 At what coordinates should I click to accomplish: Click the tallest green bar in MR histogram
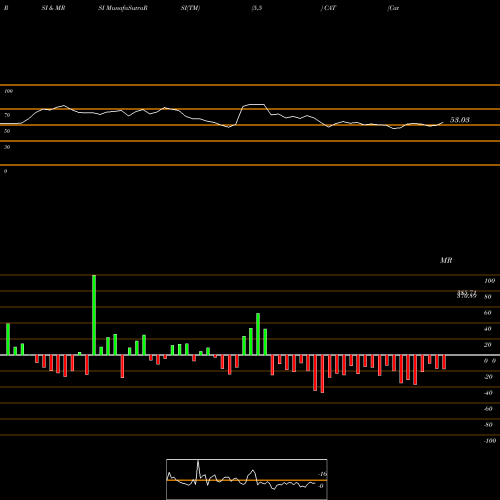tap(94, 315)
